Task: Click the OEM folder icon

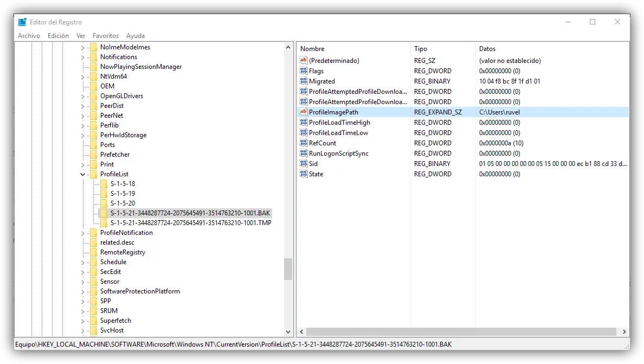Action: tap(94, 86)
